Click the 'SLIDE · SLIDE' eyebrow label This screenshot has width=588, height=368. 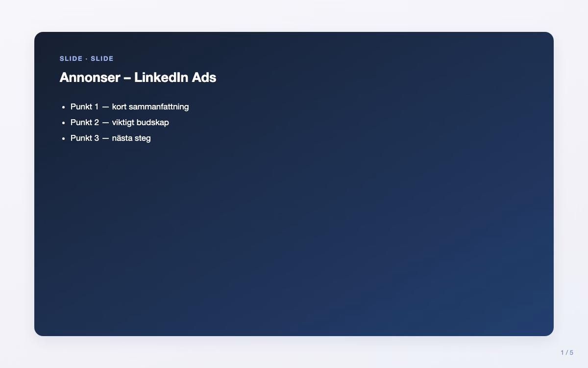(x=87, y=58)
